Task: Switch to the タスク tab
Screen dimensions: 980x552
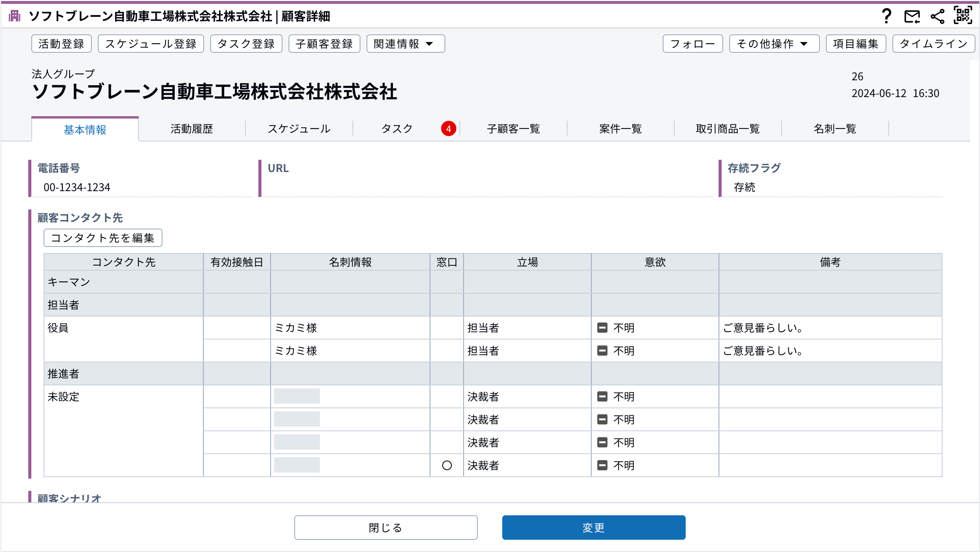Action: coord(397,129)
